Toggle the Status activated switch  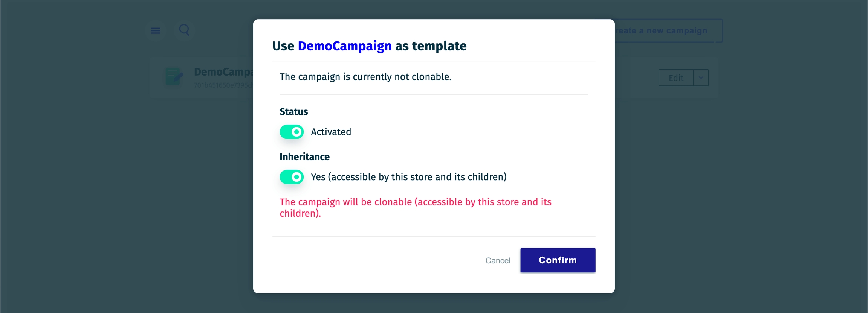pyautogui.click(x=292, y=132)
